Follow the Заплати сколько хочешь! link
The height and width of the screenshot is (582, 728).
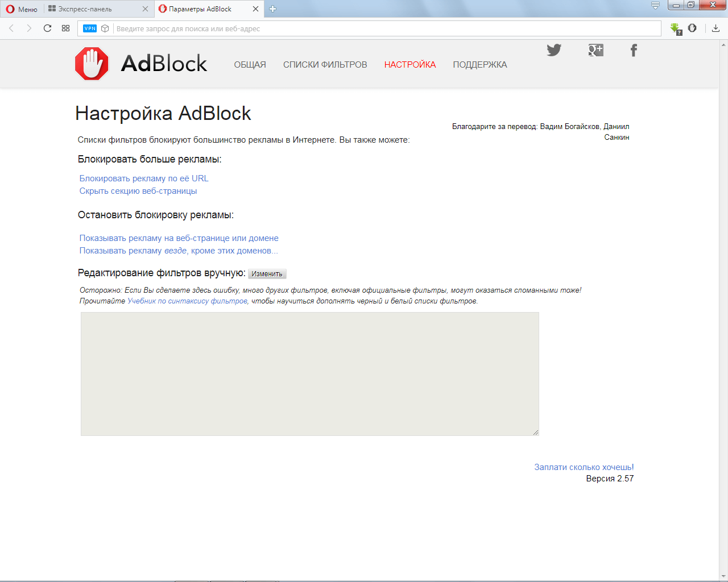coord(584,467)
